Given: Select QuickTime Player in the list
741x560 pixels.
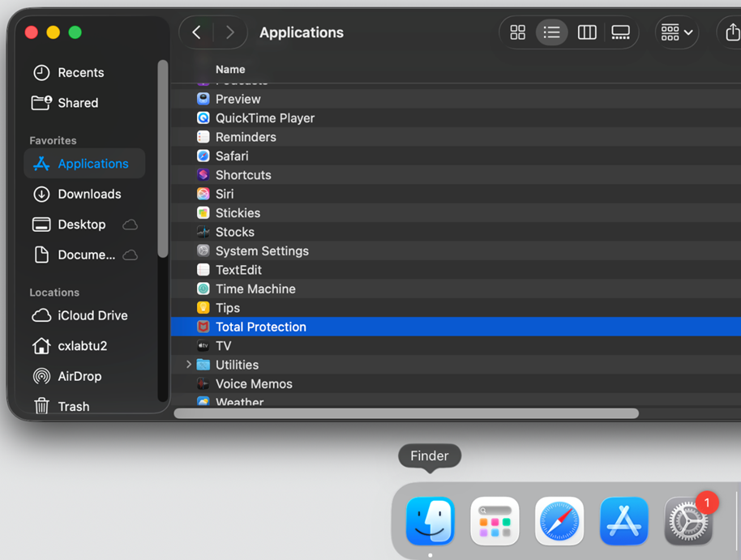Looking at the screenshot, I should [x=456, y=118].
